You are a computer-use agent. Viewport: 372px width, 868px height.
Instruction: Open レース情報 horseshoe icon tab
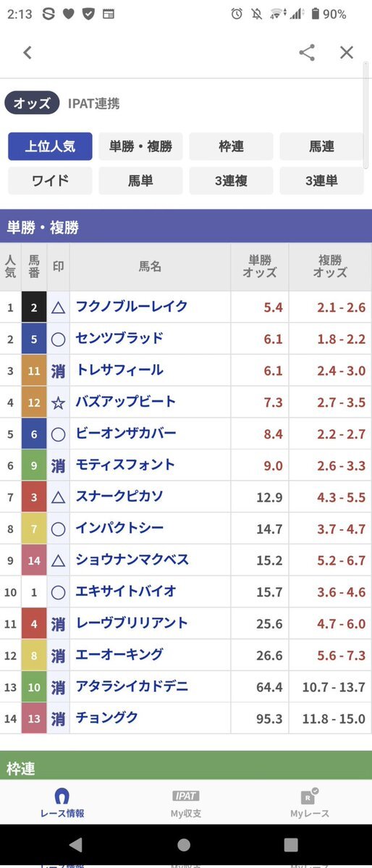point(62,804)
